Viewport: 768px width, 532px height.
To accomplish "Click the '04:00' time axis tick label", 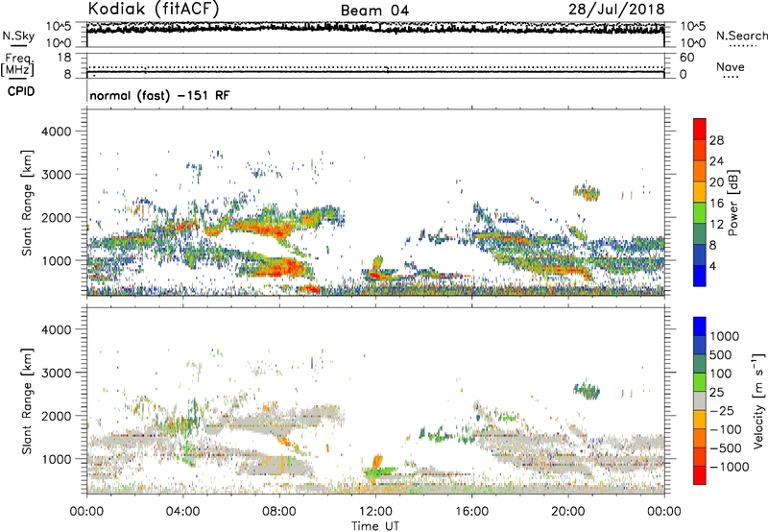I will point(182,512).
